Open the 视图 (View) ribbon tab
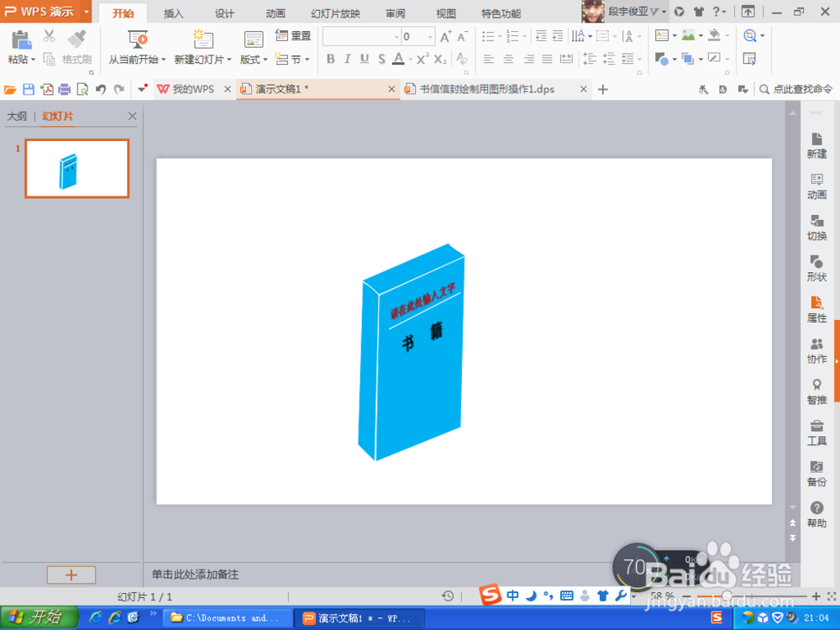The image size is (840, 630). click(x=446, y=13)
